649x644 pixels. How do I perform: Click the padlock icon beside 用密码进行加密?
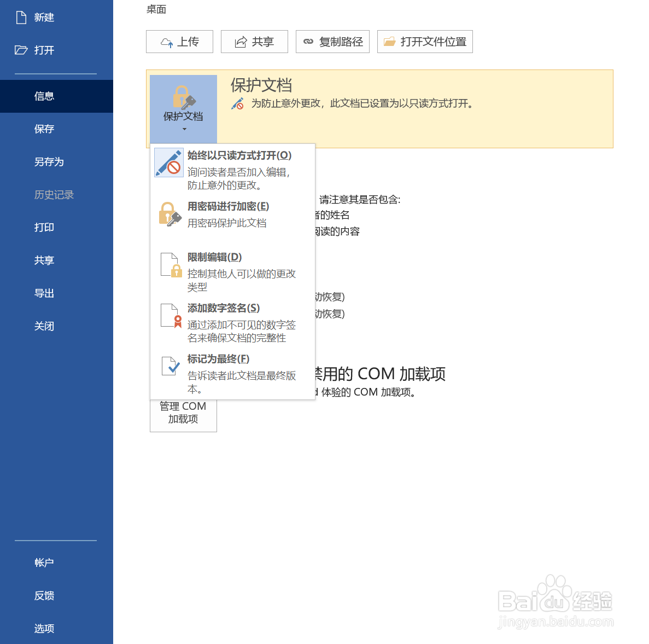tap(168, 213)
